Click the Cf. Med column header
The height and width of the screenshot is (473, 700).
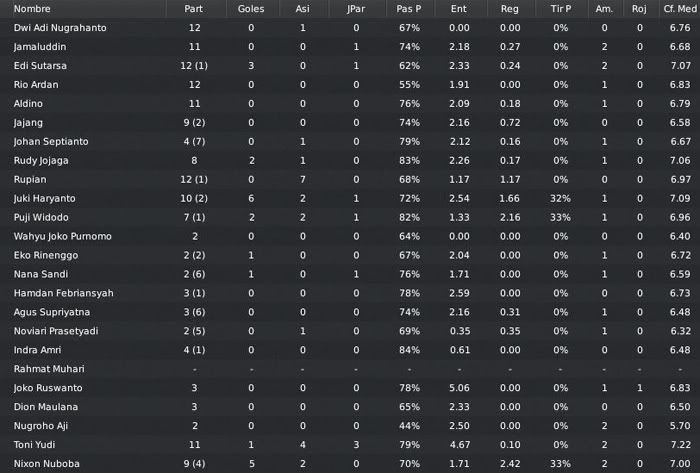pos(679,9)
